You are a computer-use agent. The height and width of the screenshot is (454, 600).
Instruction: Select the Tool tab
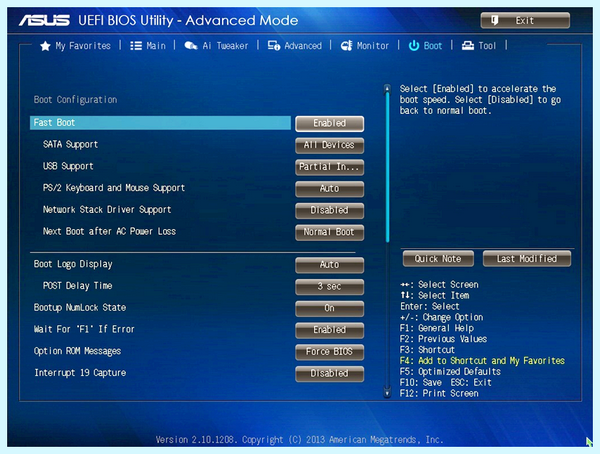click(479, 46)
